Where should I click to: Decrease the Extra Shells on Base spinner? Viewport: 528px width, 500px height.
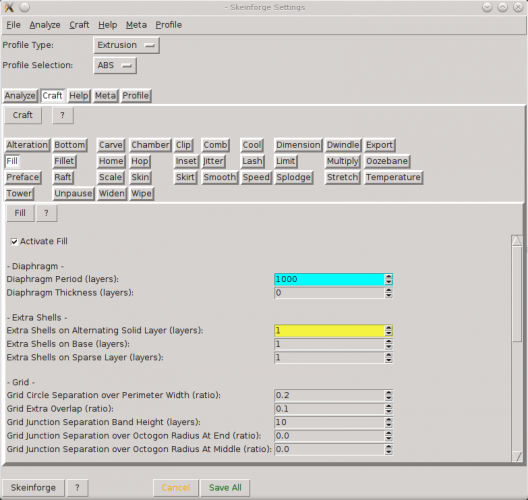click(389, 347)
